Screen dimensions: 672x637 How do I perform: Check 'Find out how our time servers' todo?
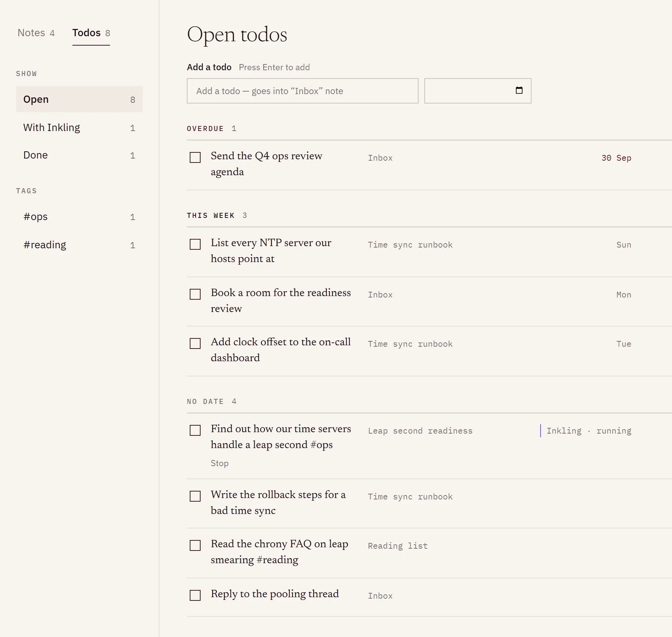point(195,430)
